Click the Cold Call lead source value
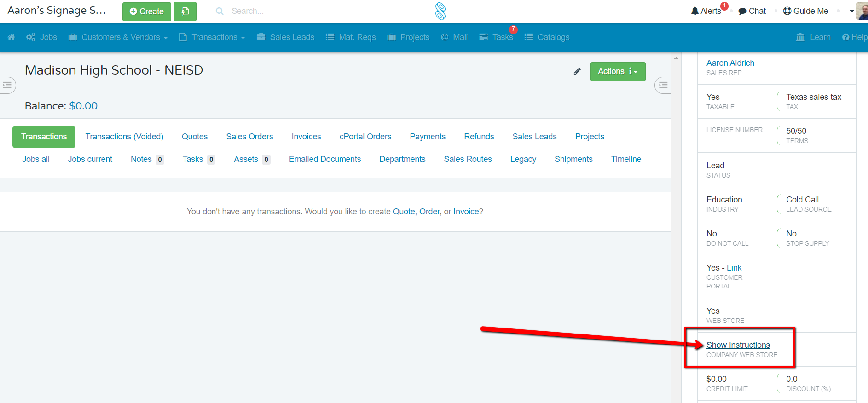Viewport: 868px width, 403px height. 802,200
